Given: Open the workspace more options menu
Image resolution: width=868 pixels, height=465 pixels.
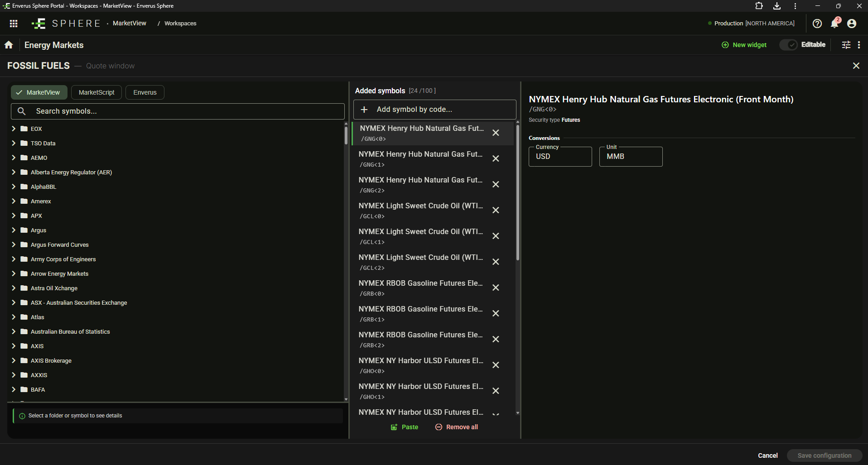Looking at the screenshot, I should click(x=859, y=45).
